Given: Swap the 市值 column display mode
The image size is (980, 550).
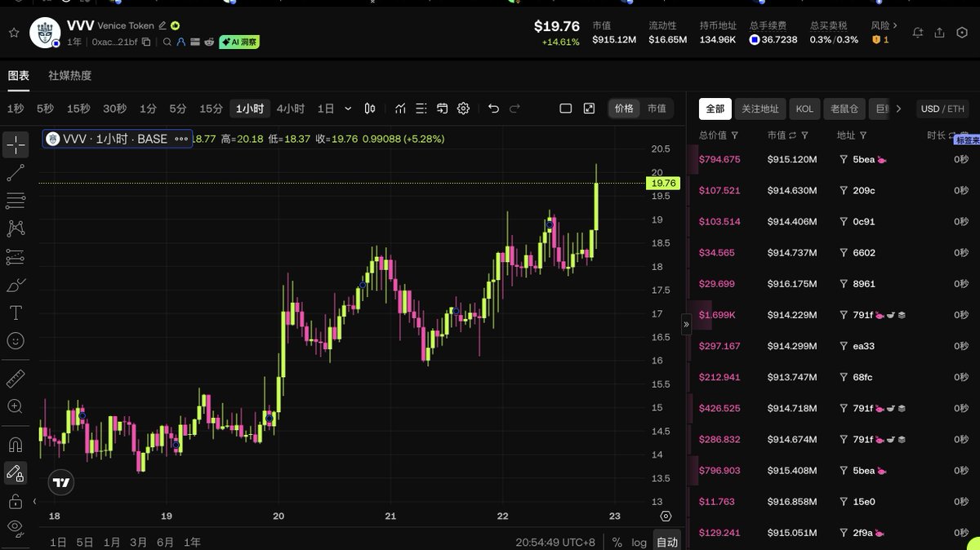Looking at the screenshot, I should tap(793, 135).
